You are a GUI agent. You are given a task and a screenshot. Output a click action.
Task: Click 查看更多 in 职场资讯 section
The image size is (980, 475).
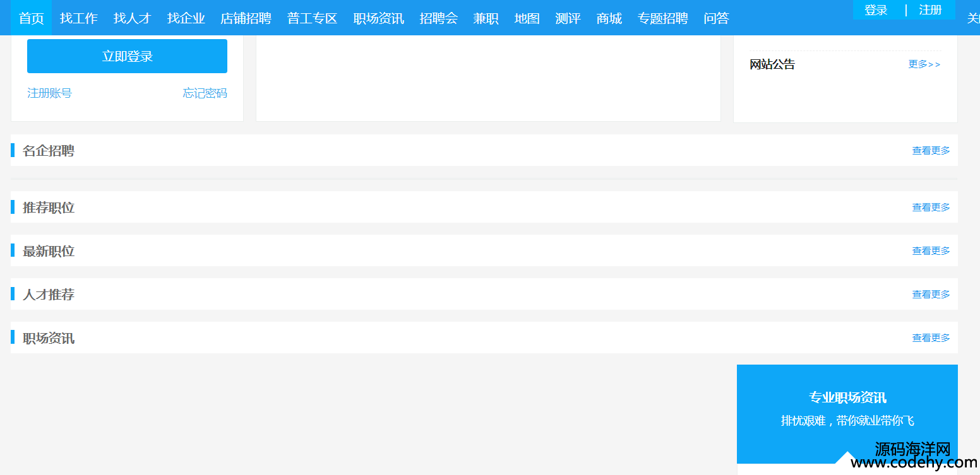tap(931, 338)
